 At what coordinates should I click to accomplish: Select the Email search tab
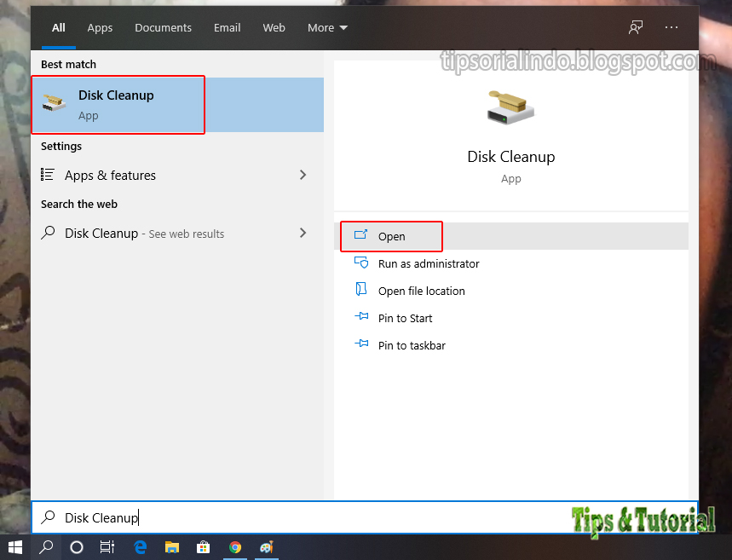click(227, 28)
